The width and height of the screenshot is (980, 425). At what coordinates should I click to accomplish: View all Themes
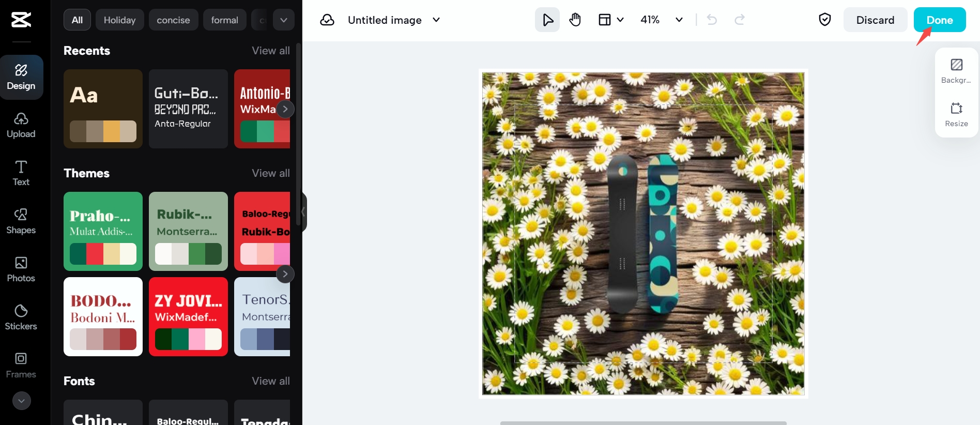271,173
